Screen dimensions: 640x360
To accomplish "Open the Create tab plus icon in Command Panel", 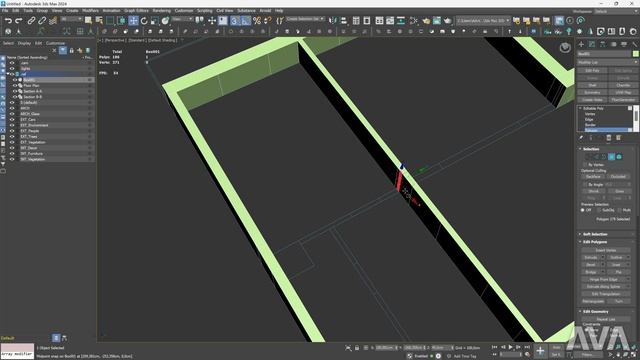I will [x=581, y=44].
